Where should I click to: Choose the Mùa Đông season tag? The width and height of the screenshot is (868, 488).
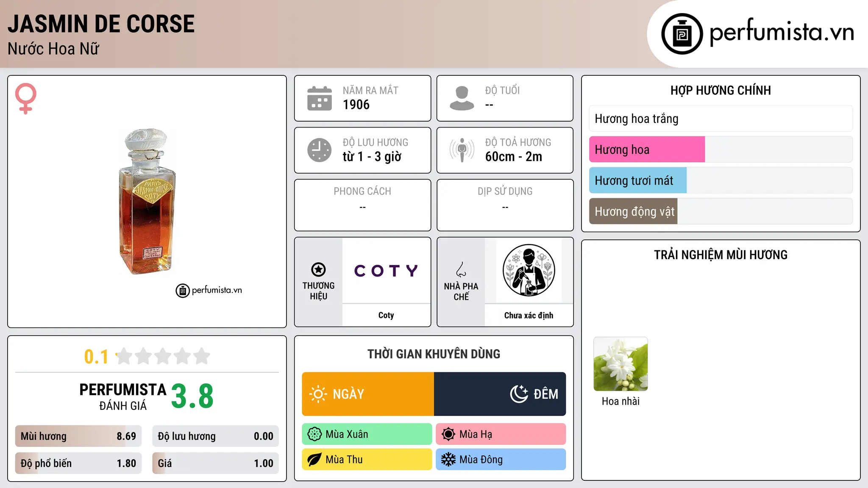[x=501, y=460]
